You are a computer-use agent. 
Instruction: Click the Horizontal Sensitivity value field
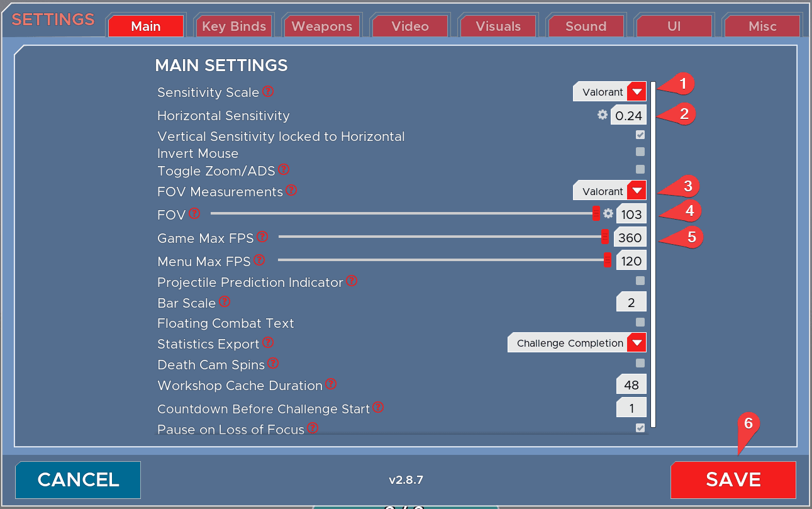pos(629,116)
